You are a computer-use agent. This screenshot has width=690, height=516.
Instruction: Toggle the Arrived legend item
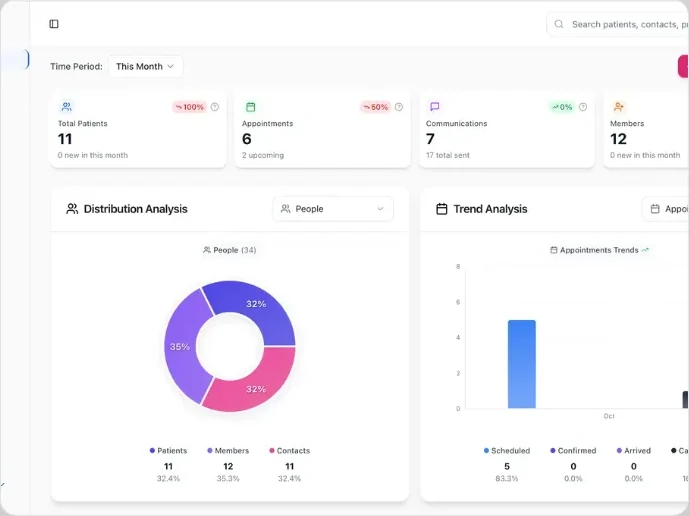tap(634, 450)
